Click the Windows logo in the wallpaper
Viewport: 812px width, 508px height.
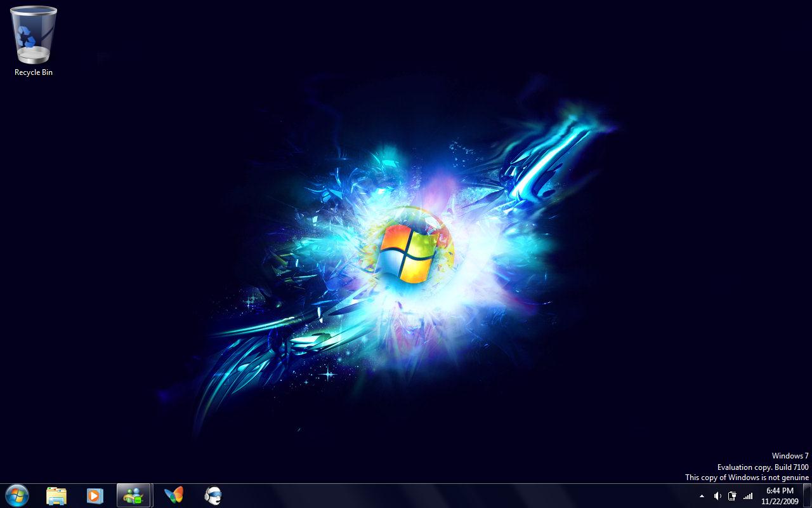(406, 252)
